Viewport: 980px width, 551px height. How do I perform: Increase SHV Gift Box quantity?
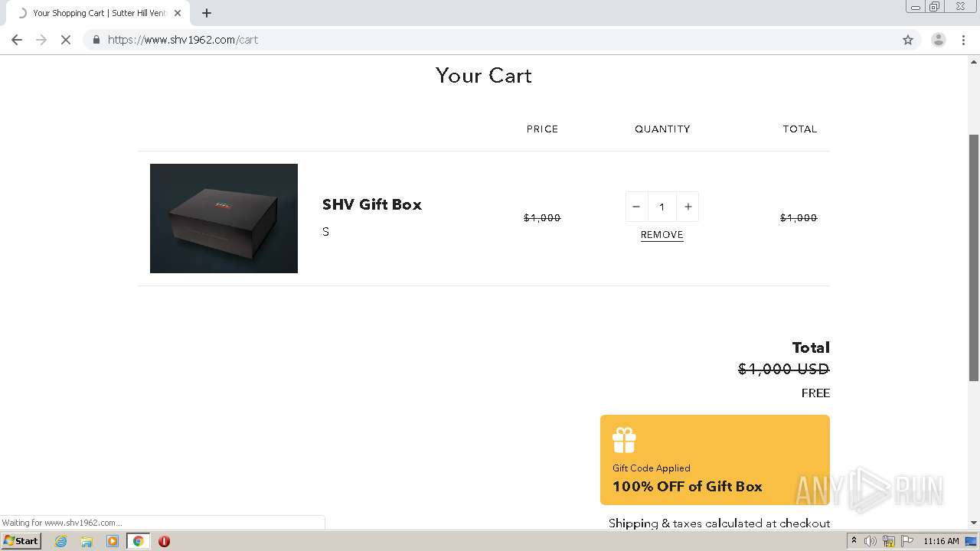688,207
